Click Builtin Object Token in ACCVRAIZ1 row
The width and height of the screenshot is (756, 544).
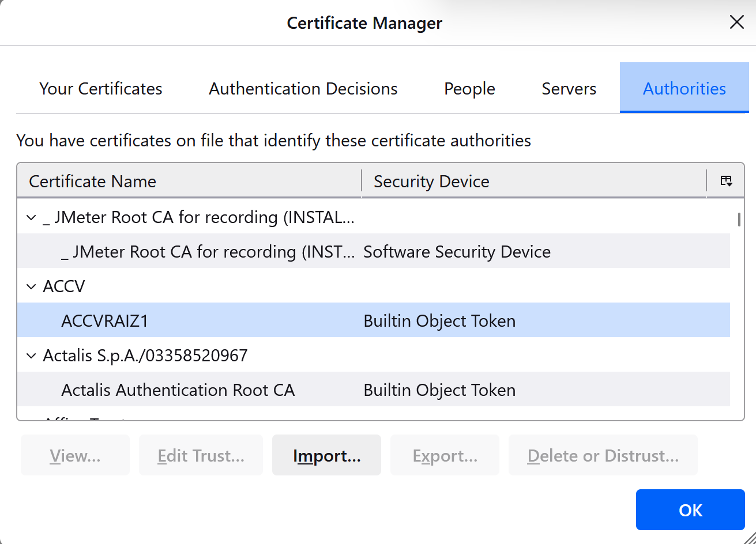[439, 321]
